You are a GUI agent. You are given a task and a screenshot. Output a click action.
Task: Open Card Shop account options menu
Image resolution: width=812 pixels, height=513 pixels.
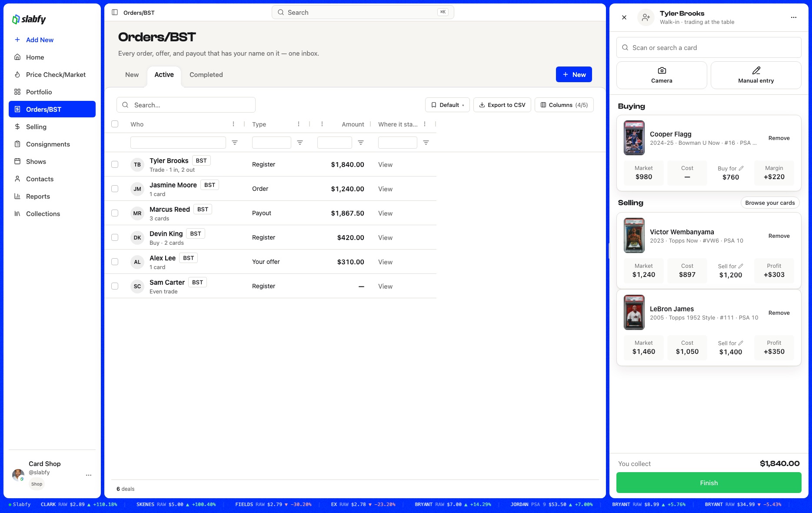pos(89,475)
